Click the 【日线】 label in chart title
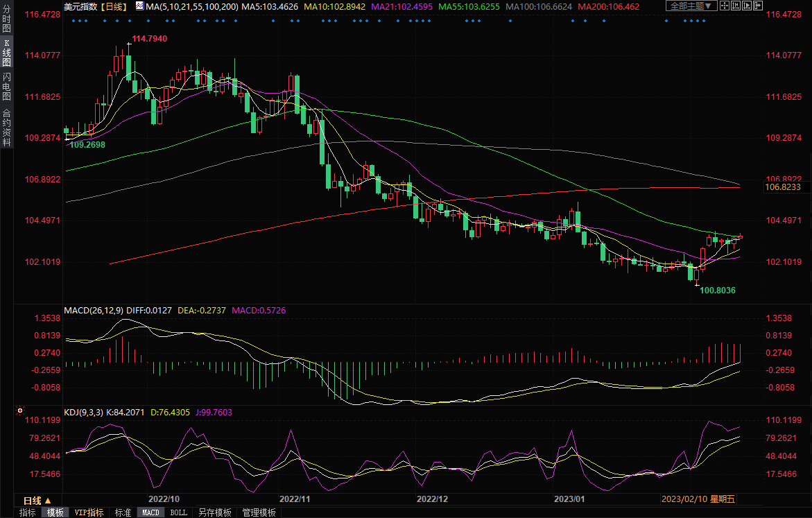812x518 pixels. [113, 6]
